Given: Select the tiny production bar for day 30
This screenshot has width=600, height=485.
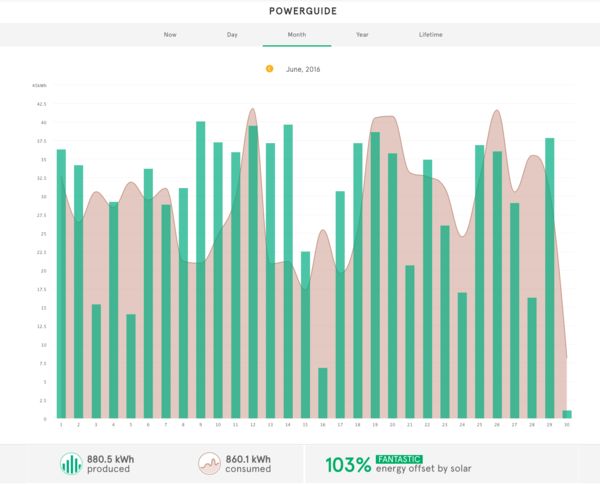Looking at the screenshot, I should coord(567,414).
